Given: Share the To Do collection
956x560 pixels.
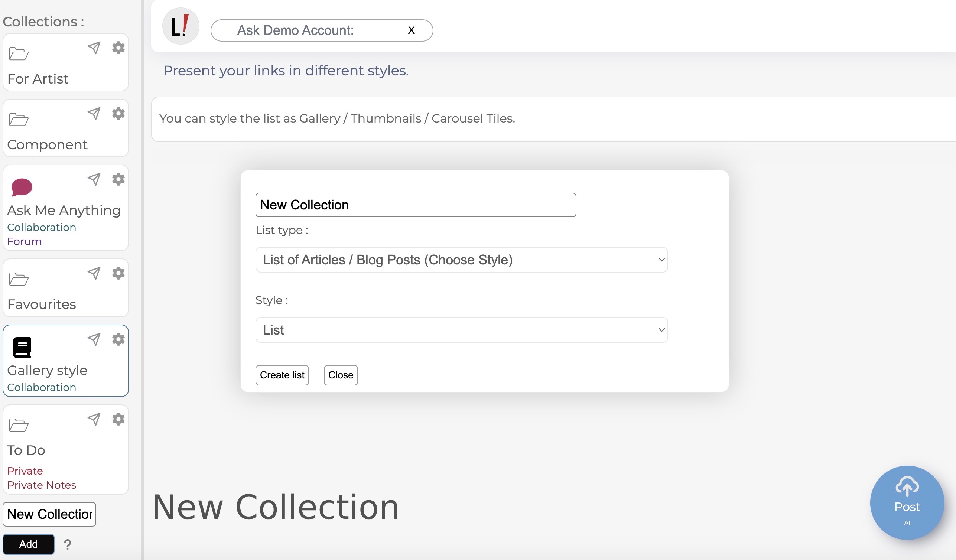Looking at the screenshot, I should click(x=94, y=419).
